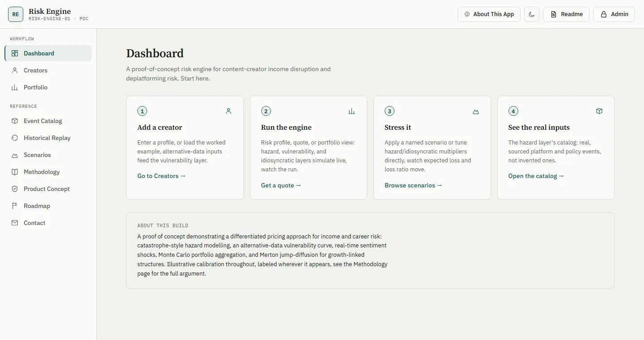Open the Readme button
644x340 pixels.
(x=566, y=14)
